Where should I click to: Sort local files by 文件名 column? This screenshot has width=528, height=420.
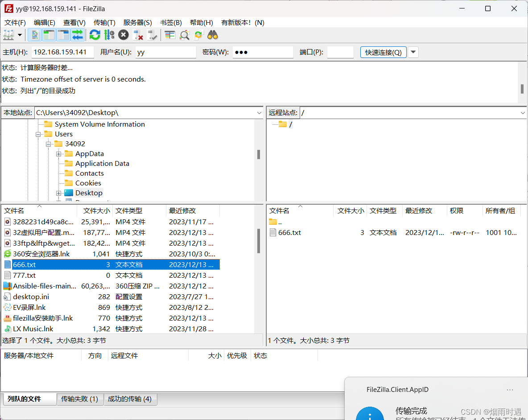click(39, 211)
